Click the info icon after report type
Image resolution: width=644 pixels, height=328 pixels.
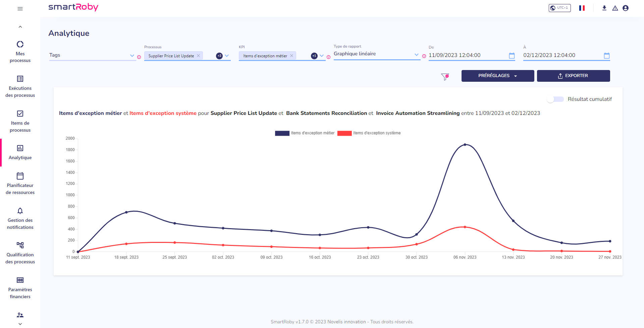pyautogui.click(x=424, y=56)
